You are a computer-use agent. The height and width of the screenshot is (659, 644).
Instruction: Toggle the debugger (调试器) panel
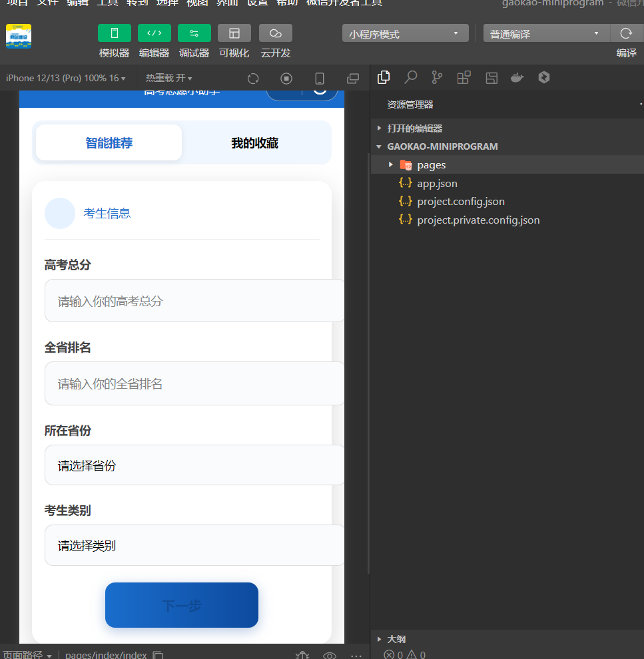[194, 33]
